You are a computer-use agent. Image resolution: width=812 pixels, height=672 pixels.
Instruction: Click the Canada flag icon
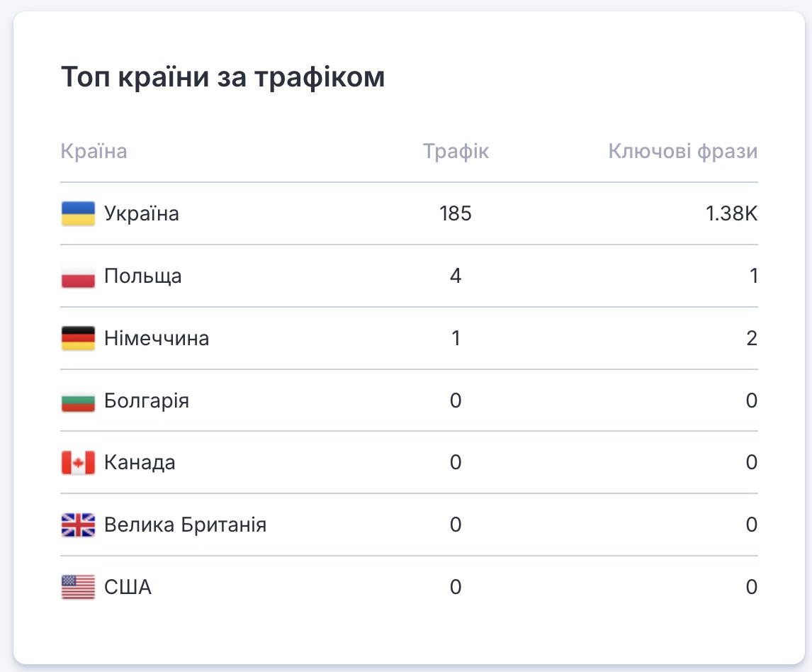(78, 463)
